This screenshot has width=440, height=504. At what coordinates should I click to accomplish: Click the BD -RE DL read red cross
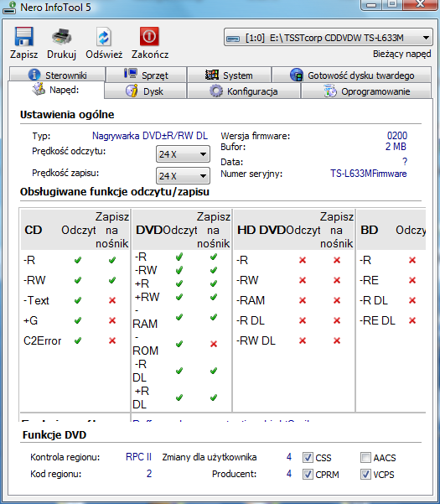412,320
